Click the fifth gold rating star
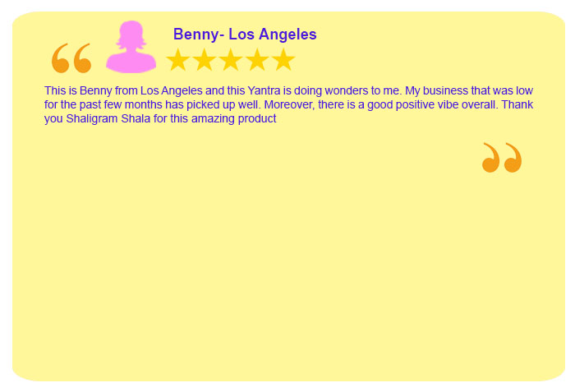Viewport: 575px width, 392px height. 283,59
